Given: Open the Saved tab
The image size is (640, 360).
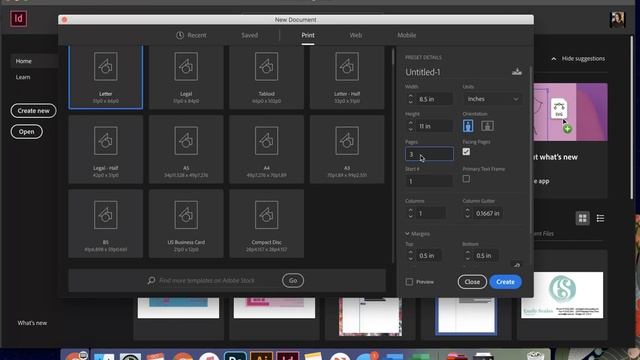Looking at the screenshot, I should [x=249, y=36].
